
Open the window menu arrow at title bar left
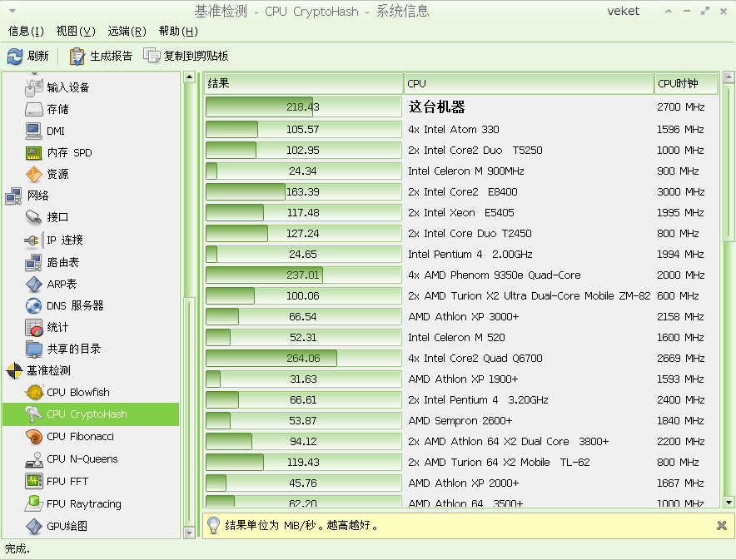pos(12,11)
